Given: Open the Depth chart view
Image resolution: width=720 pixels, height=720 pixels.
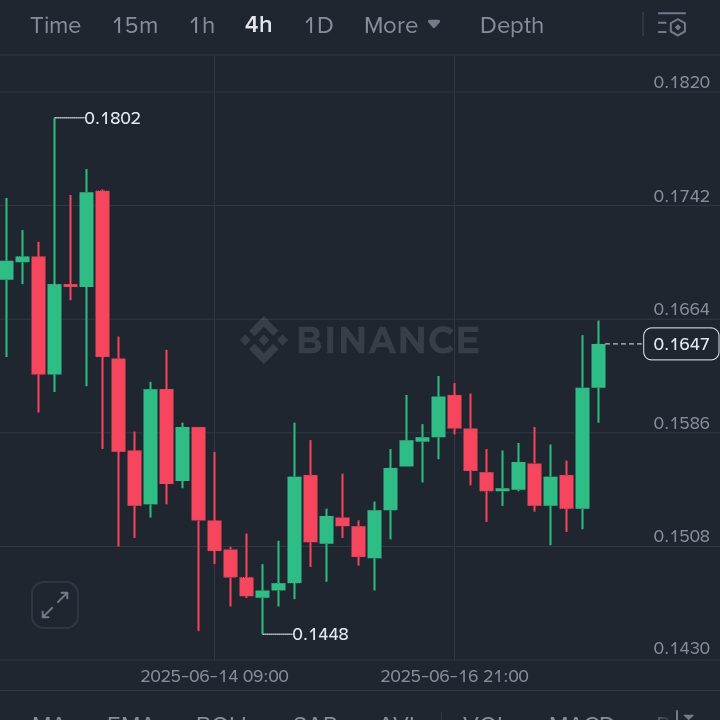Looking at the screenshot, I should click(511, 25).
